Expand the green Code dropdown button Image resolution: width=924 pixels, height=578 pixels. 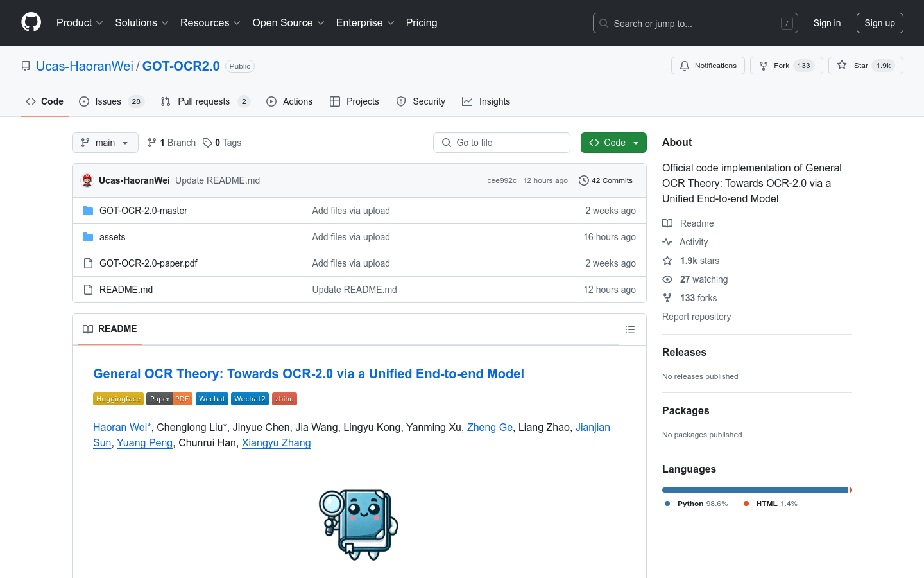point(613,143)
